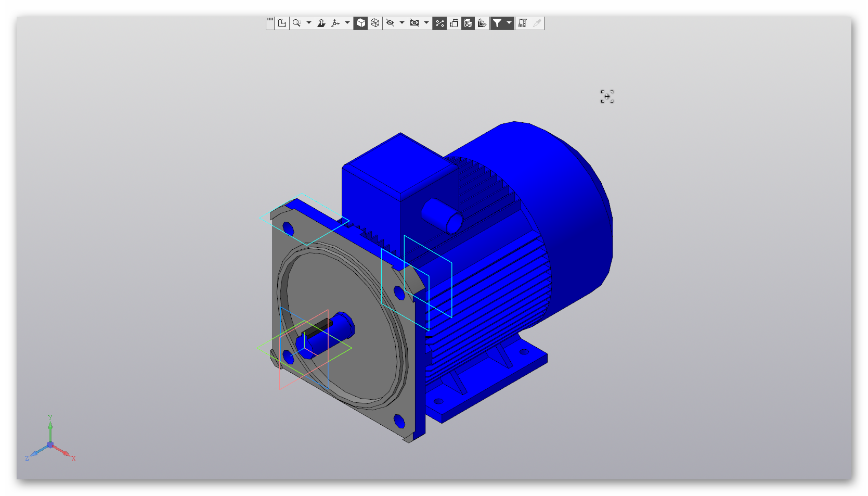
Task: Open the show hidden objects dropdown arrow
Action: click(426, 23)
